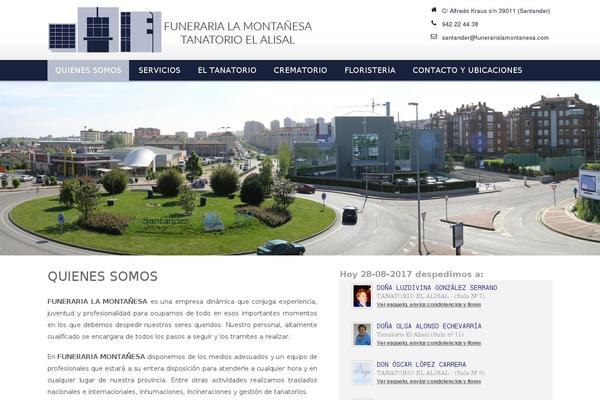The image size is (600, 400).
Task: Click the C/ Alfredo Kraus address text
Action: coord(496,11)
